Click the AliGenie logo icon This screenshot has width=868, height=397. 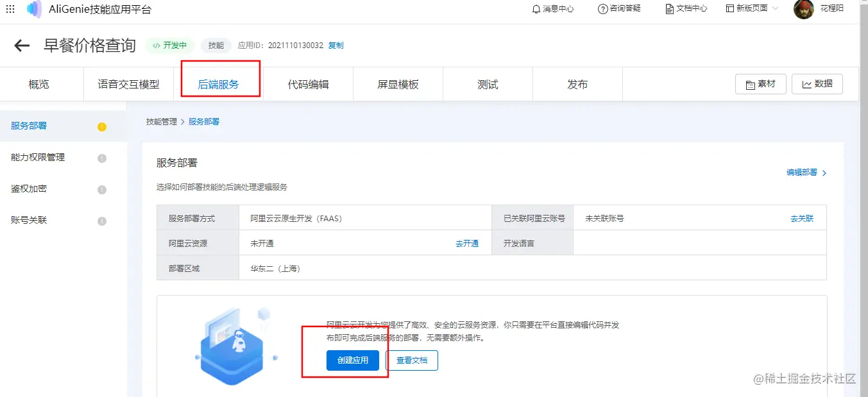coord(34,9)
